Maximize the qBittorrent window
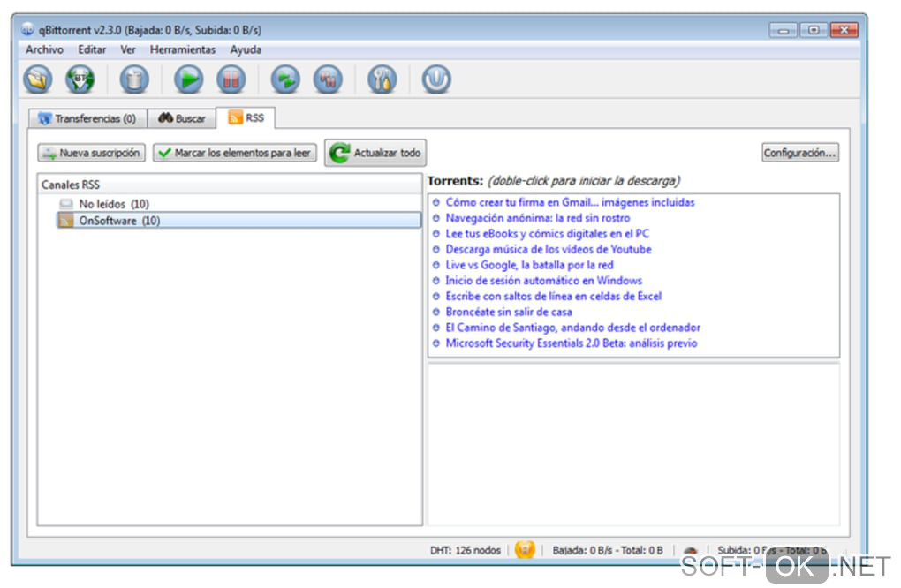The width and height of the screenshot is (901, 588). (814, 30)
